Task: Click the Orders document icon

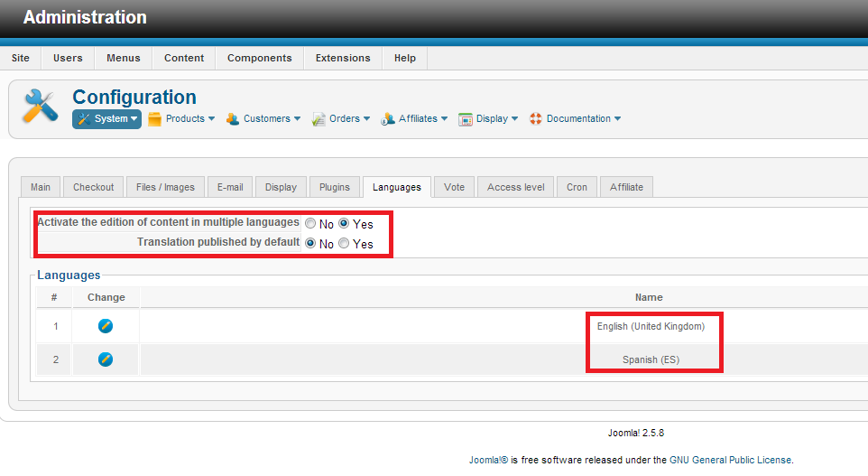Action: pyautogui.click(x=319, y=119)
